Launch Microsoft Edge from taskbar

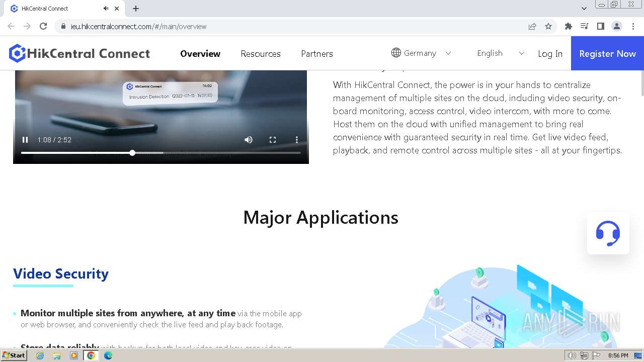pyautogui.click(x=108, y=355)
